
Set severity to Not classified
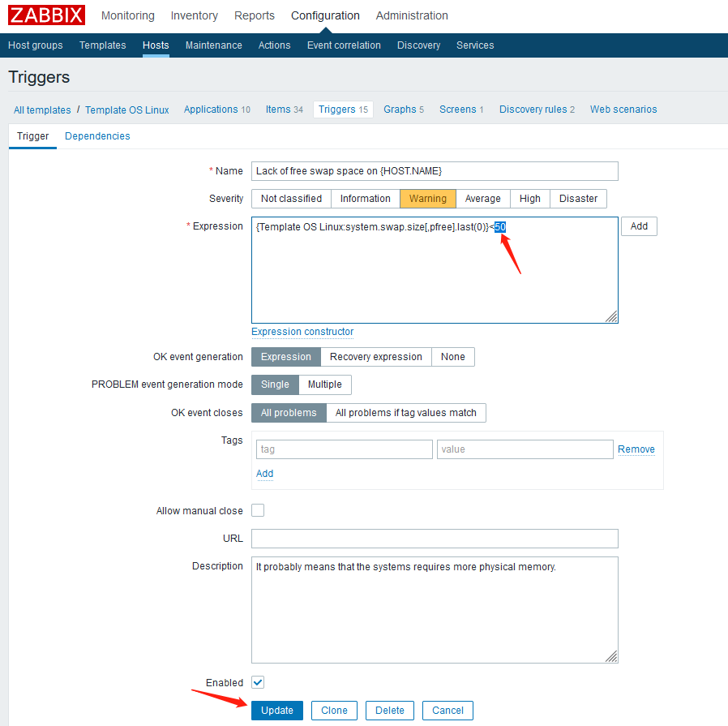[291, 199]
